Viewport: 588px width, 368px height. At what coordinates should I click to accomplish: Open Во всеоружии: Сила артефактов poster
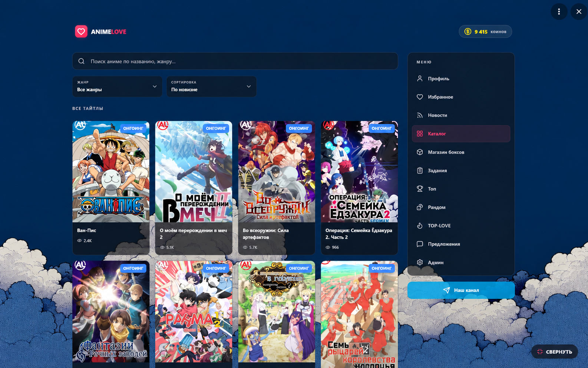(x=277, y=172)
